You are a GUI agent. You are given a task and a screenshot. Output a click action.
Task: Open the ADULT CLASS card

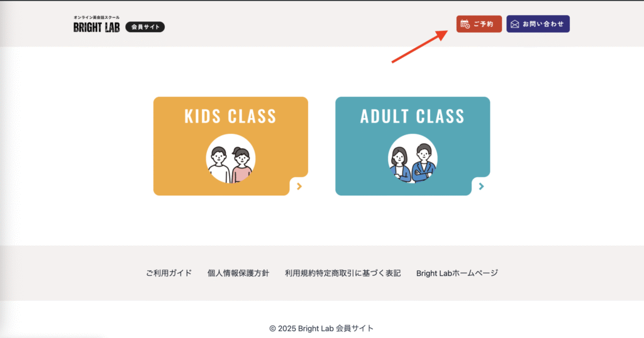413,146
